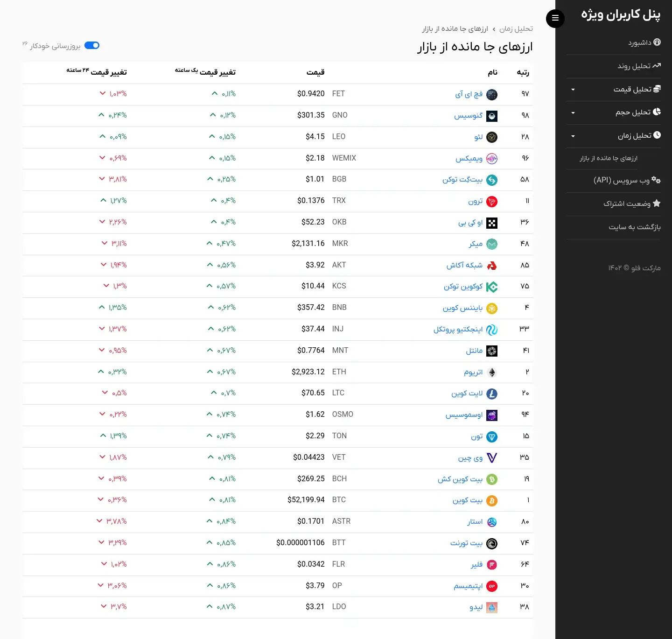Click the FLR Flare logo
Image resolution: width=672 pixels, height=639 pixels.
(x=492, y=565)
